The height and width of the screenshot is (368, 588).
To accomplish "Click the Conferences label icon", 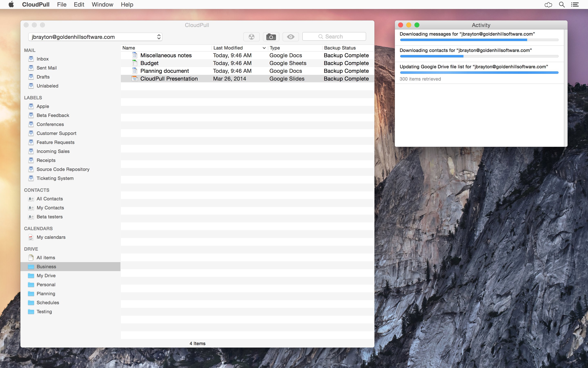I will click(x=31, y=124).
